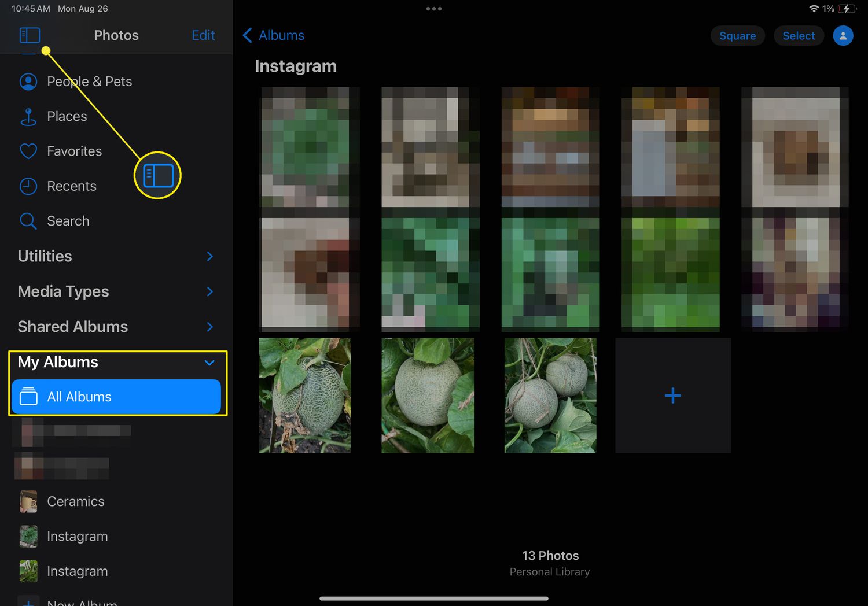The height and width of the screenshot is (606, 868).
Task: Open People & Pets section
Action: pos(89,82)
